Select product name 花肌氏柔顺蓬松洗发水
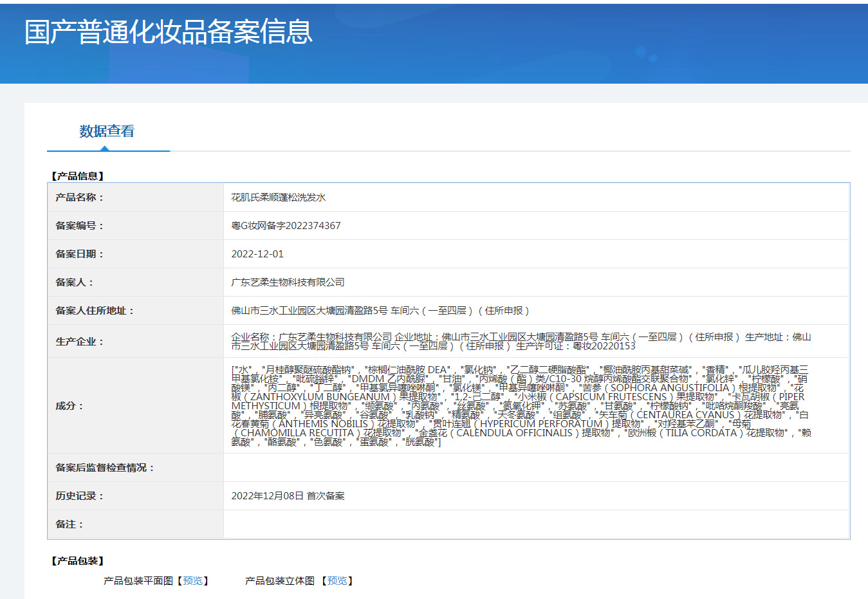Viewport: 868px width, 599px height. tap(279, 198)
